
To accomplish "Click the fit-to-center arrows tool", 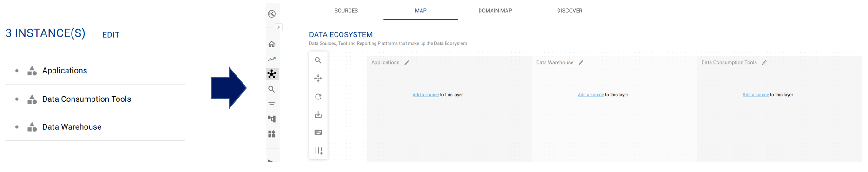I will [x=318, y=78].
